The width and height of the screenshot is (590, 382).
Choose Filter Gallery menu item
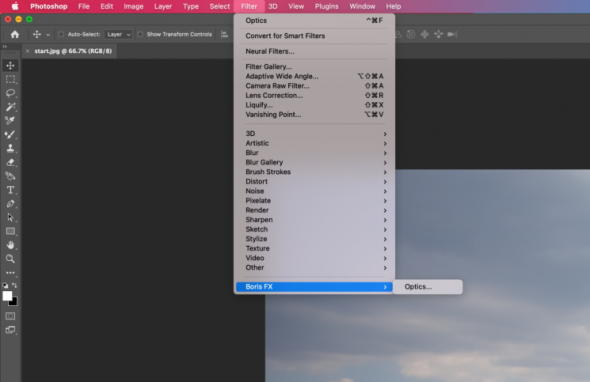314,67
